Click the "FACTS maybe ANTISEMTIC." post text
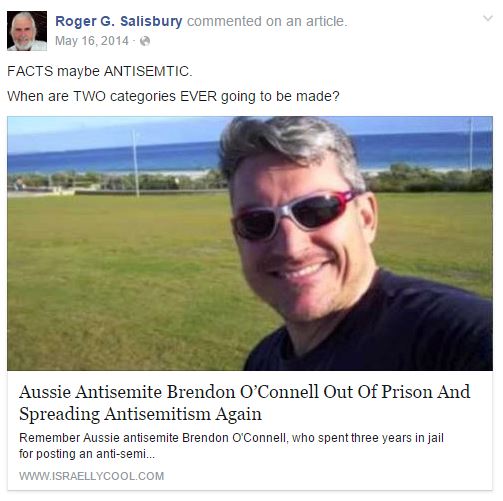The image size is (503, 501). pyautogui.click(x=100, y=71)
